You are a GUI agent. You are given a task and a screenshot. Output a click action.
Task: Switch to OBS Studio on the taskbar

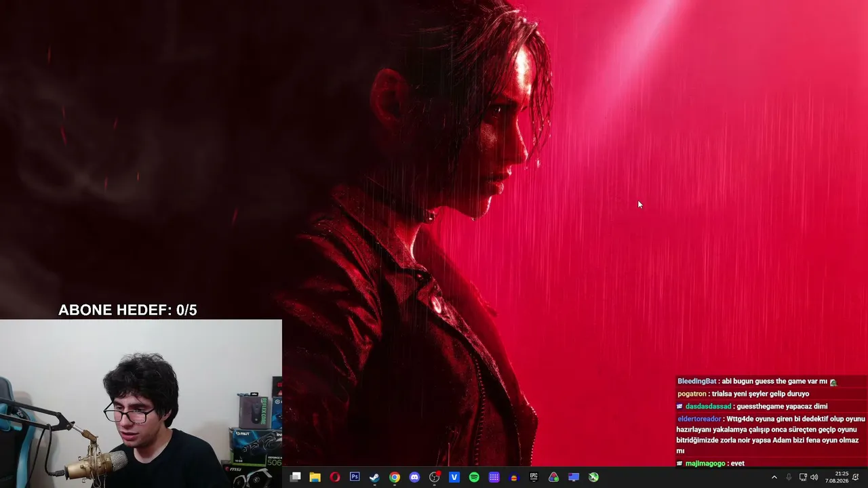[435, 477]
